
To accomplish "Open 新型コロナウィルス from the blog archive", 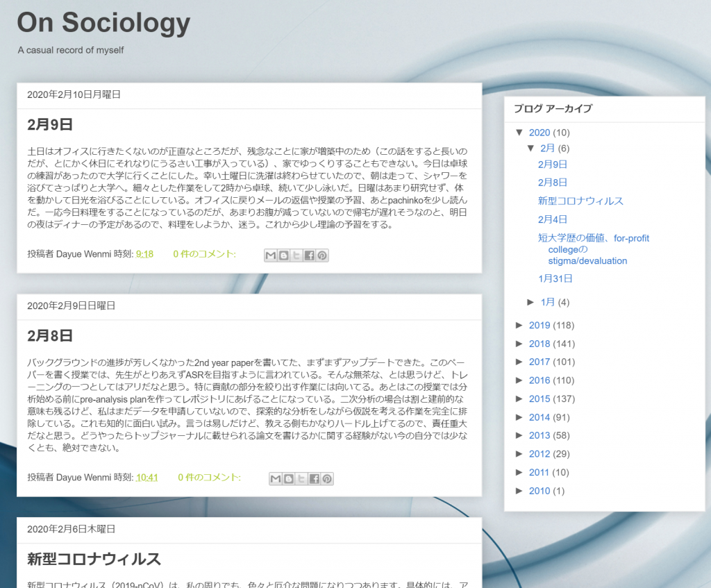I will (580, 201).
